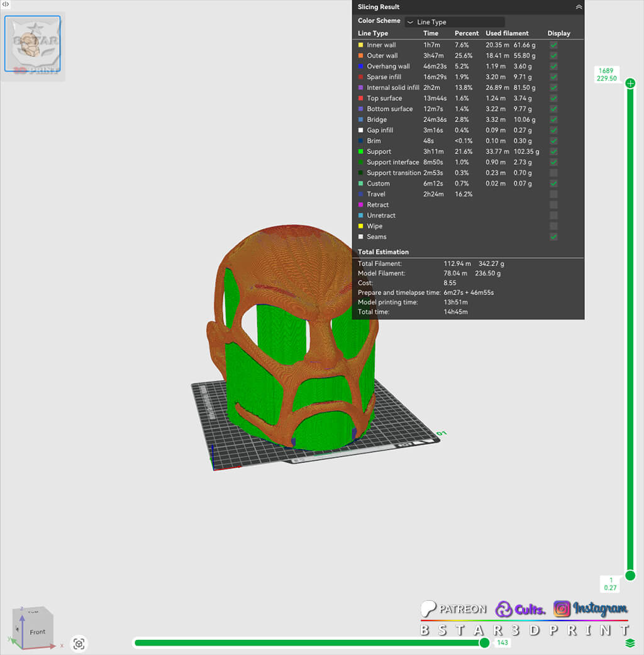Image resolution: width=644 pixels, height=655 pixels.
Task: Click the horizontal move slider handle
Action: pos(484,642)
